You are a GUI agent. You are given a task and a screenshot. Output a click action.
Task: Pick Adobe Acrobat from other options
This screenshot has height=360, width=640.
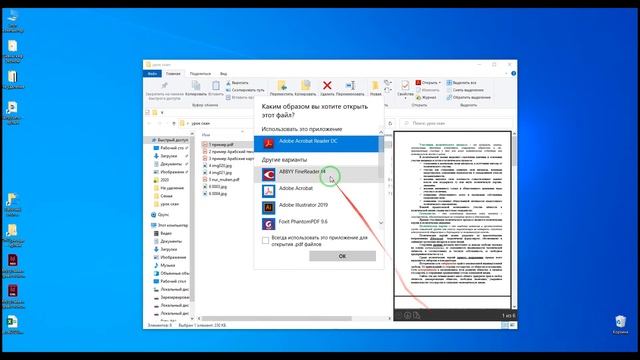pyautogui.click(x=316, y=191)
